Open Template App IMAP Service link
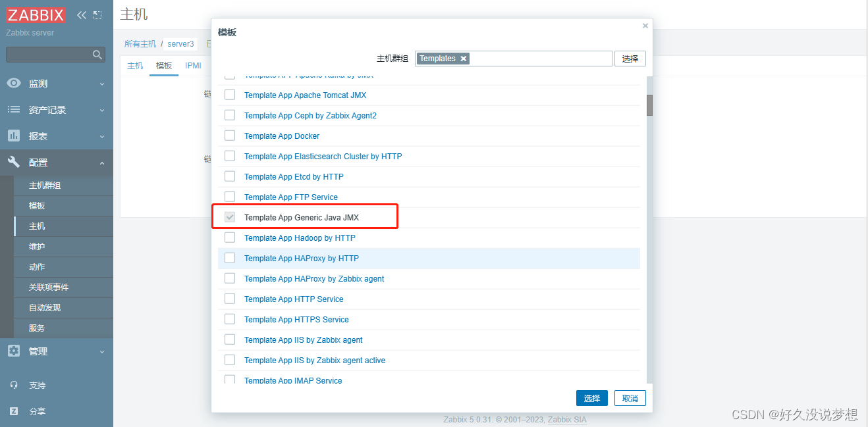The image size is (868, 427). point(293,380)
